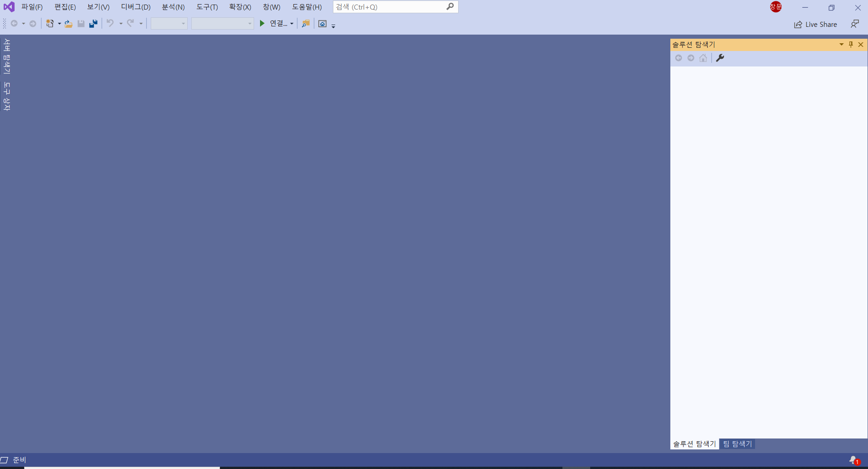This screenshot has height=469, width=868.
Task: Open the 도움말(H) menu
Action: (x=307, y=7)
